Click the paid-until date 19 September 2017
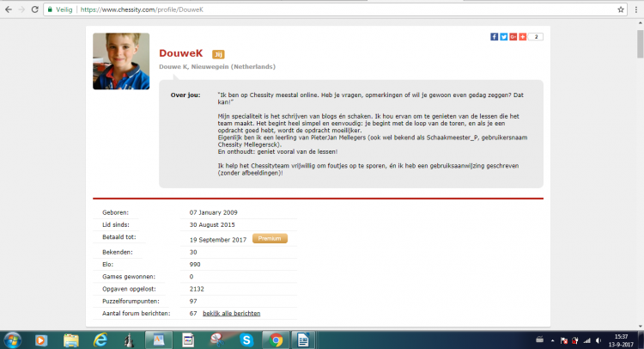644x349 pixels. coord(218,240)
